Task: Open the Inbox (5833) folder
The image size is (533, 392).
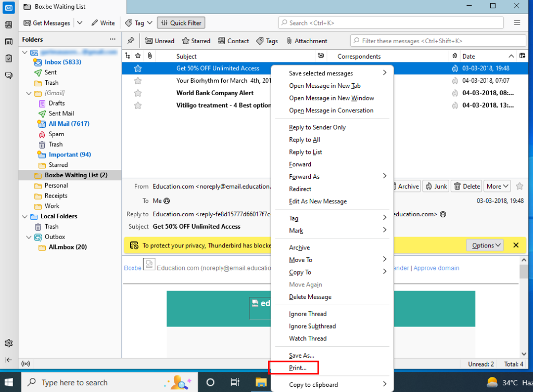Action: (63, 62)
